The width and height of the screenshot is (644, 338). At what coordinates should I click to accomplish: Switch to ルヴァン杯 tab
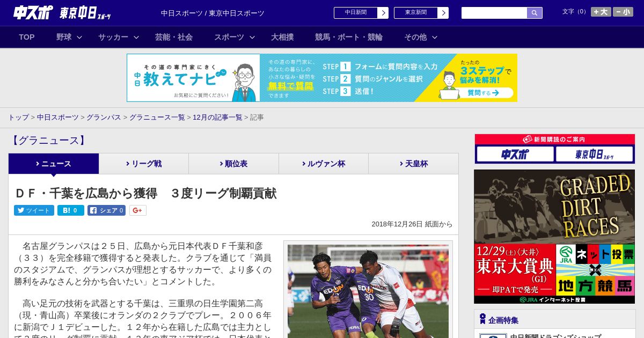pyautogui.click(x=324, y=164)
